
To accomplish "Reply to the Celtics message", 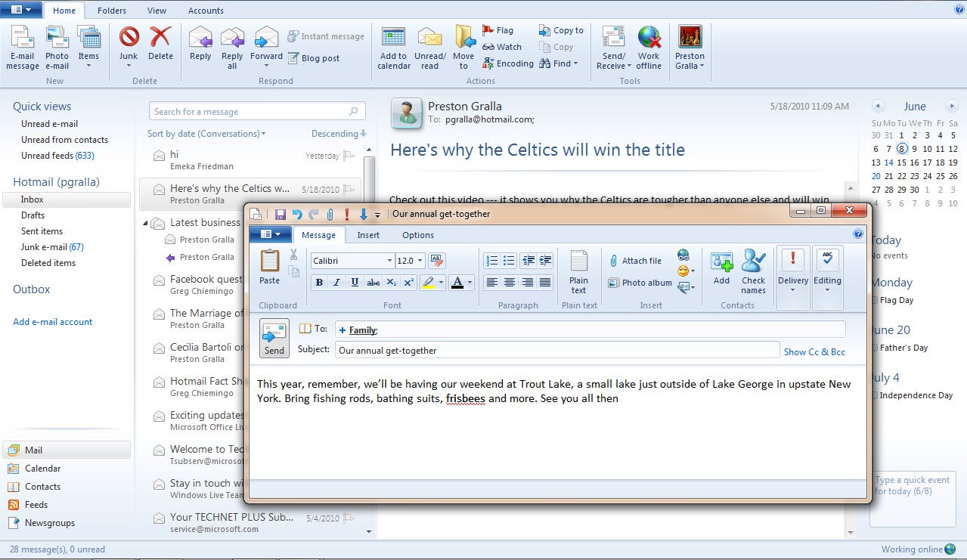I will coord(200,44).
